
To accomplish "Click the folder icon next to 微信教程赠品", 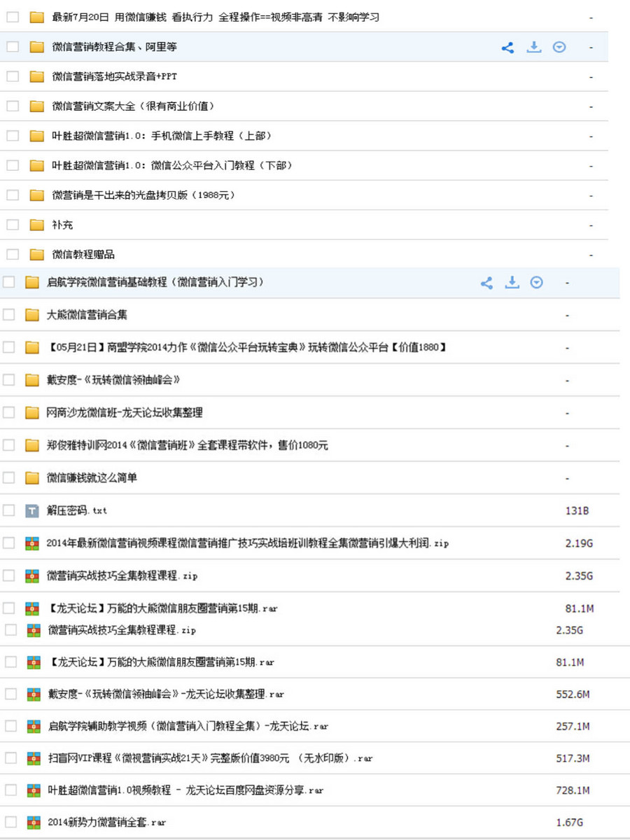I will click(x=36, y=253).
